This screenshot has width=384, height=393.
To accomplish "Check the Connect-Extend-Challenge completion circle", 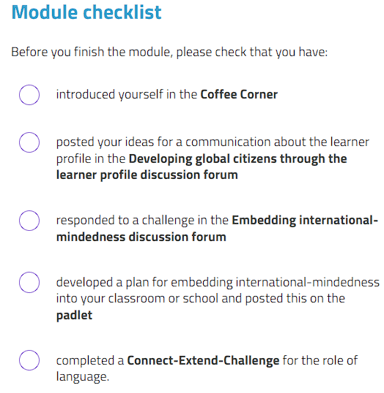I will pos(29,360).
